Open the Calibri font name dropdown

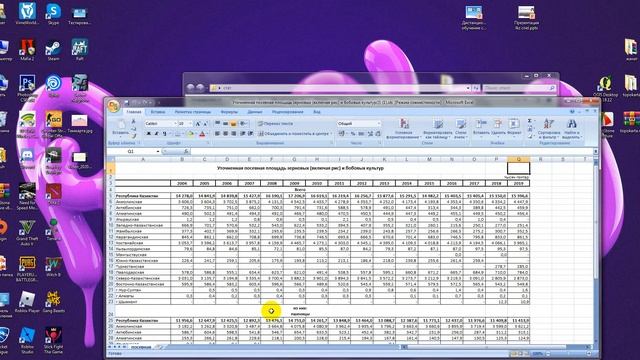click(x=176, y=123)
